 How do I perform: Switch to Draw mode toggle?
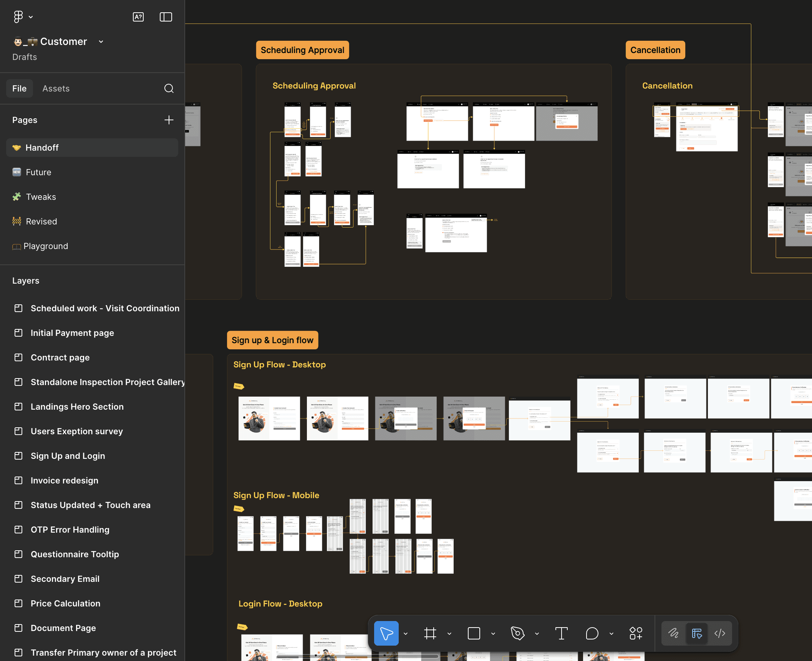click(x=673, y=633)
